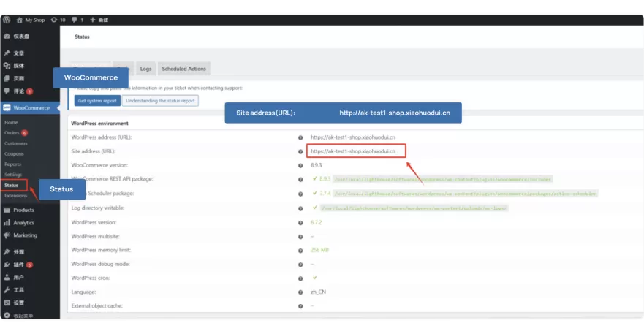Image resolution: width=644 pixels, height=334 pixels.
Task: Click the memory limit value 256 MB
Action: click(x=319, y=250)
